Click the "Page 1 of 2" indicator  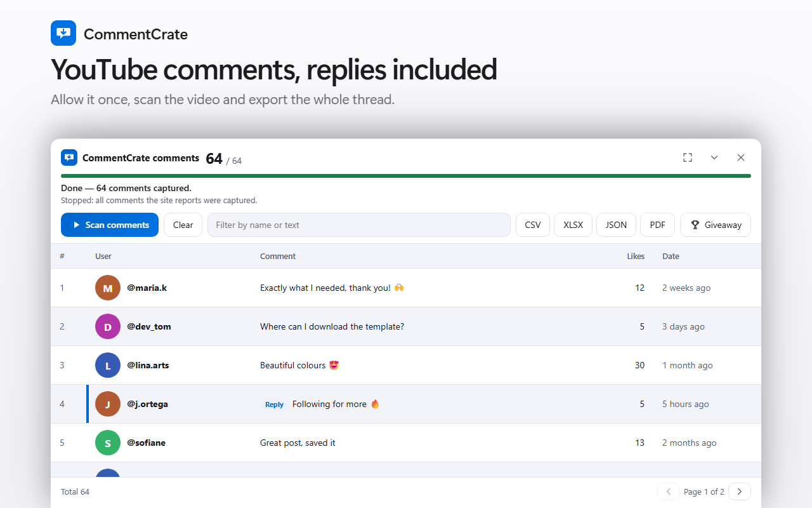704,491
